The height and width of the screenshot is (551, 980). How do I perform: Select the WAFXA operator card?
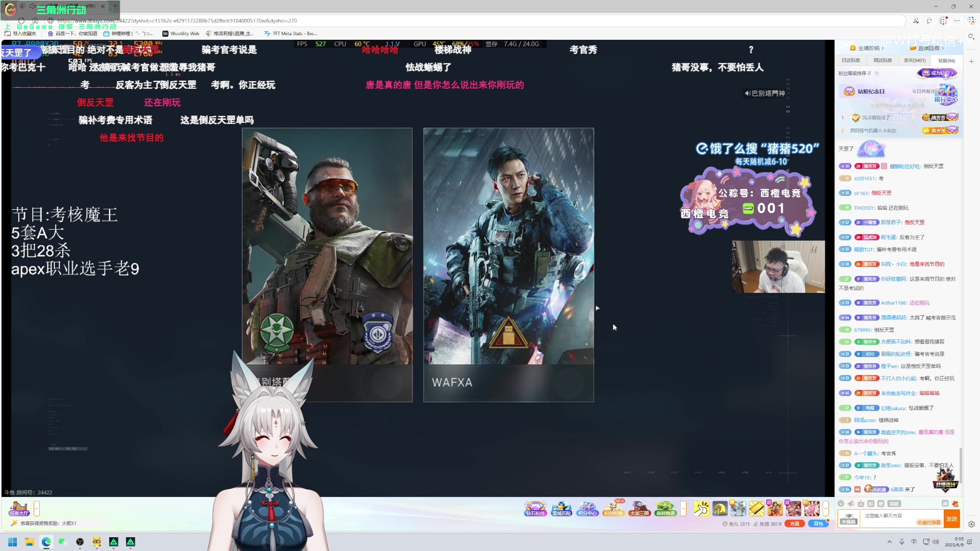point(508,265)
